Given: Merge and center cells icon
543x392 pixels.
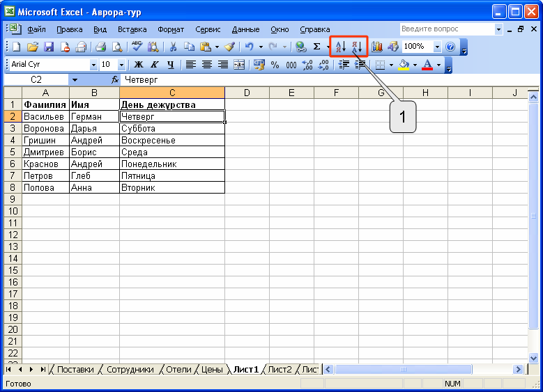Looking at the screenshot, I should (x=239, y=65).
